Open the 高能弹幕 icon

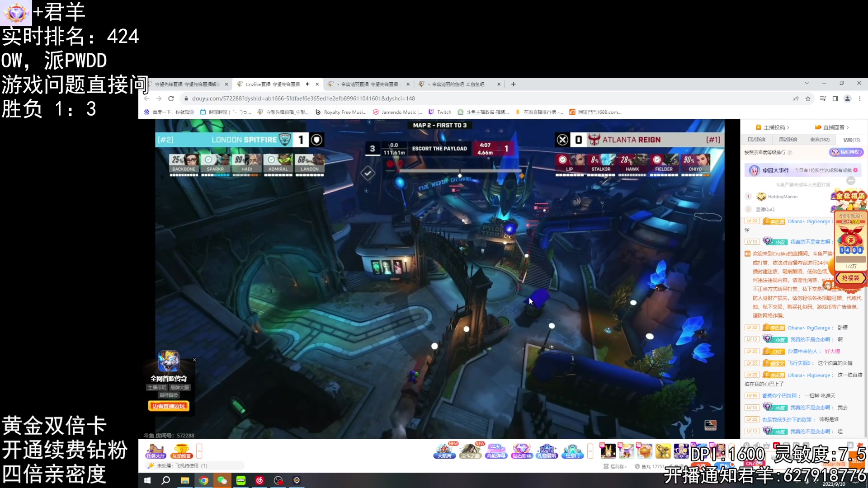coord(496,451)
